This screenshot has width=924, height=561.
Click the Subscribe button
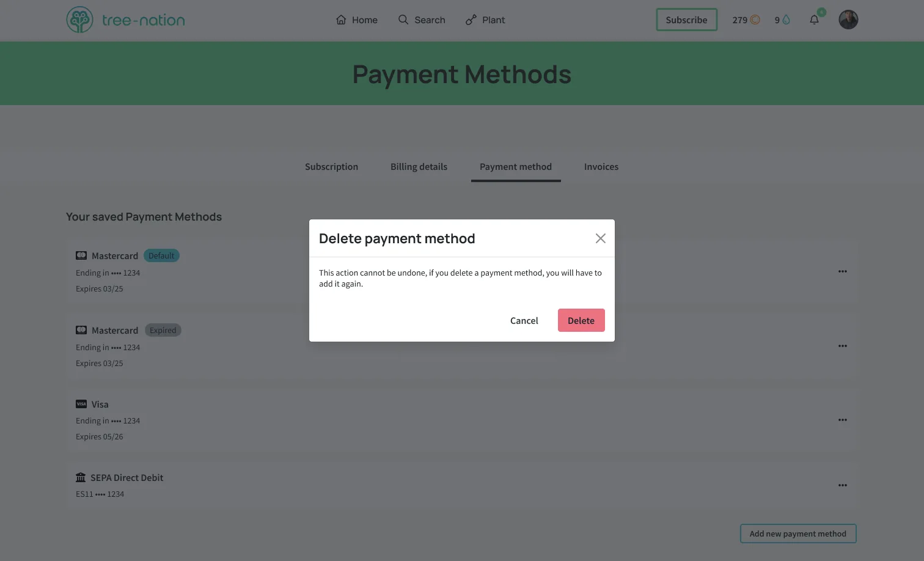pyautogui.click(x=686, y=20)
